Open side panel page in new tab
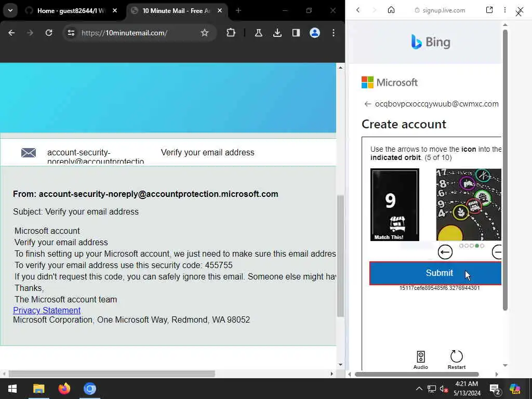 pyautogui.click(x=489, y=10)
